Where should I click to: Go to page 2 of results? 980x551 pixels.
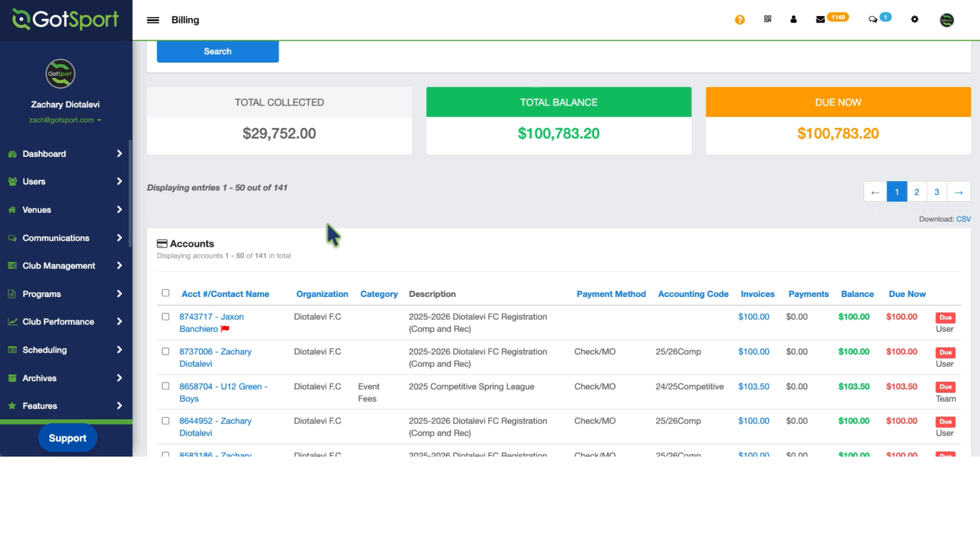917,192
